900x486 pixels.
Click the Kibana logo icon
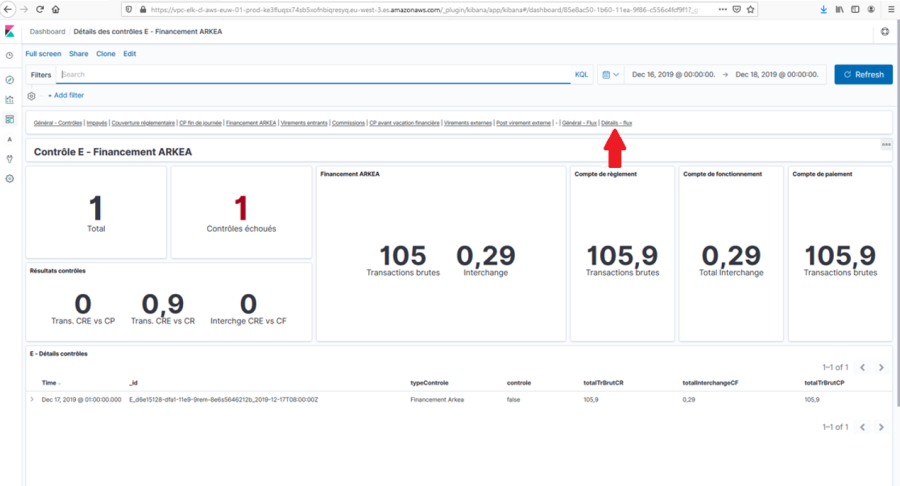coord(9,32)
